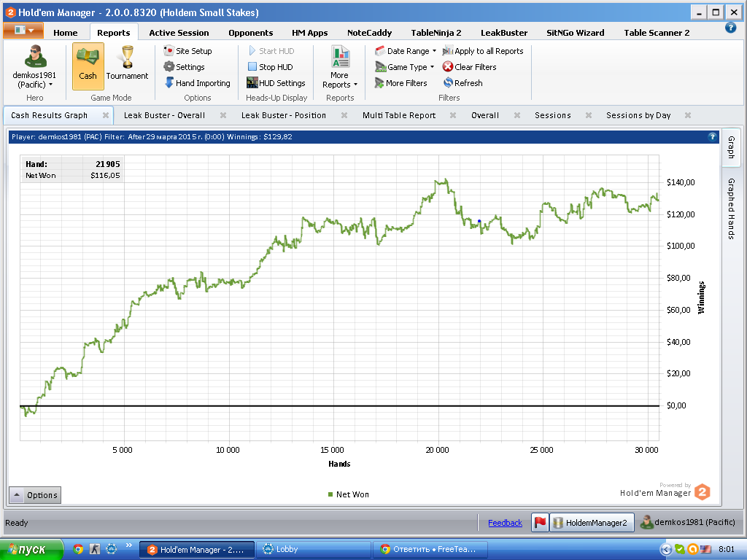Screen dimensions: 747x560
Task: Open the More Reports dropdown
Action: coord(340,66)
